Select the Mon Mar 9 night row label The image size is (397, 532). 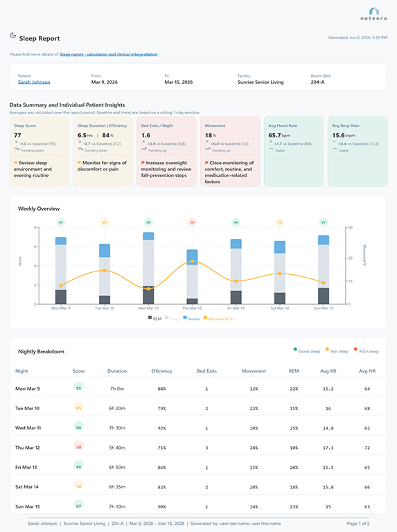pos(28,389)
